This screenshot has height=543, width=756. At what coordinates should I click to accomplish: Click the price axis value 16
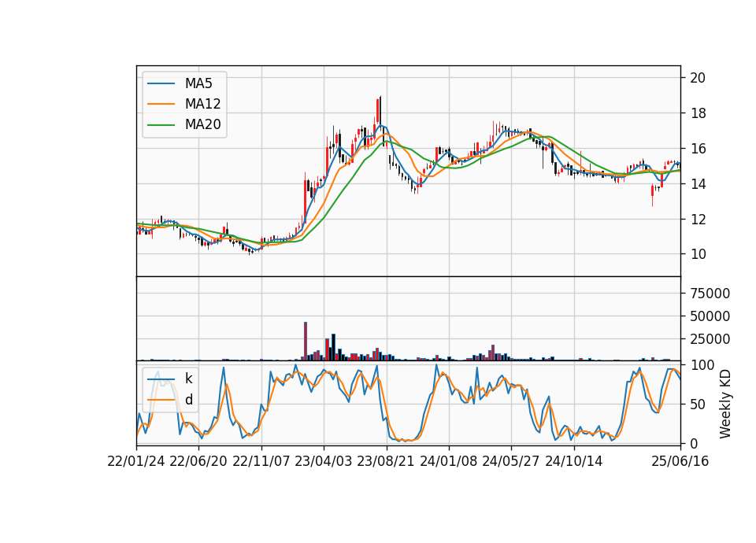click(698, 149)
